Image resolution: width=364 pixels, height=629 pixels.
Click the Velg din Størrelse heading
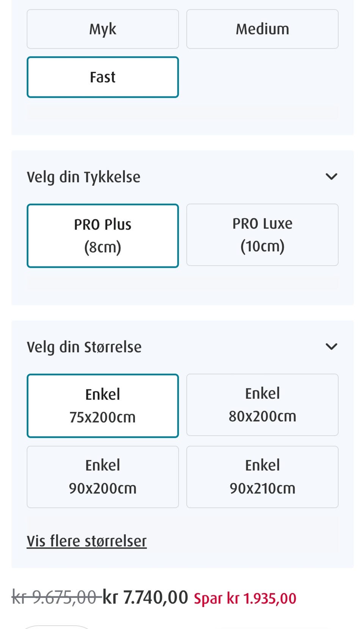84,347
